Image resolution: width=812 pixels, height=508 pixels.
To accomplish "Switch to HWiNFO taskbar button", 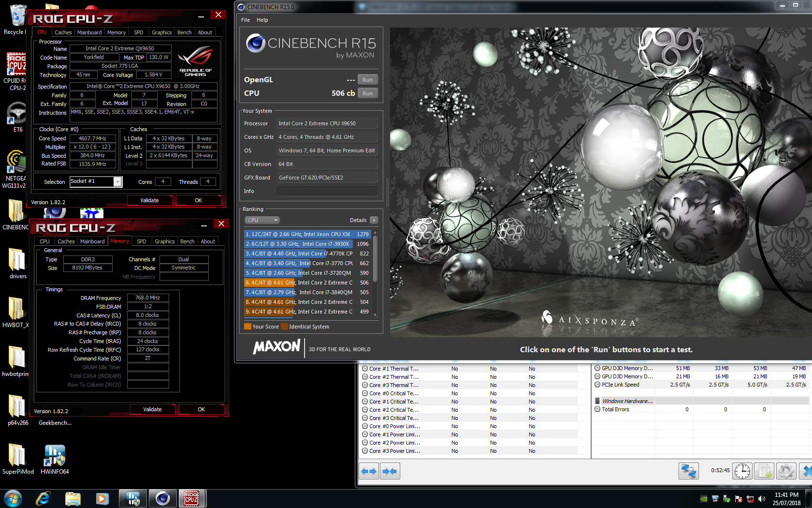I will click(132, 498).
